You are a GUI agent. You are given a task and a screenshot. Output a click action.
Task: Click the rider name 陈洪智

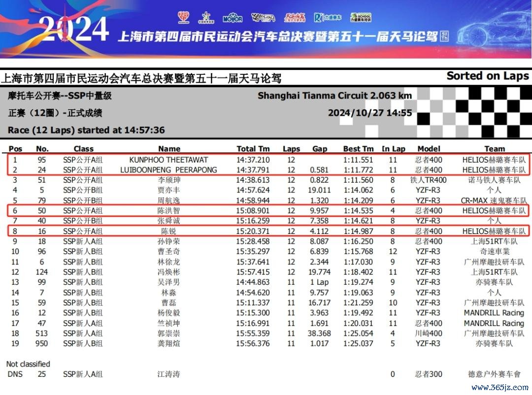click(168, 211)
